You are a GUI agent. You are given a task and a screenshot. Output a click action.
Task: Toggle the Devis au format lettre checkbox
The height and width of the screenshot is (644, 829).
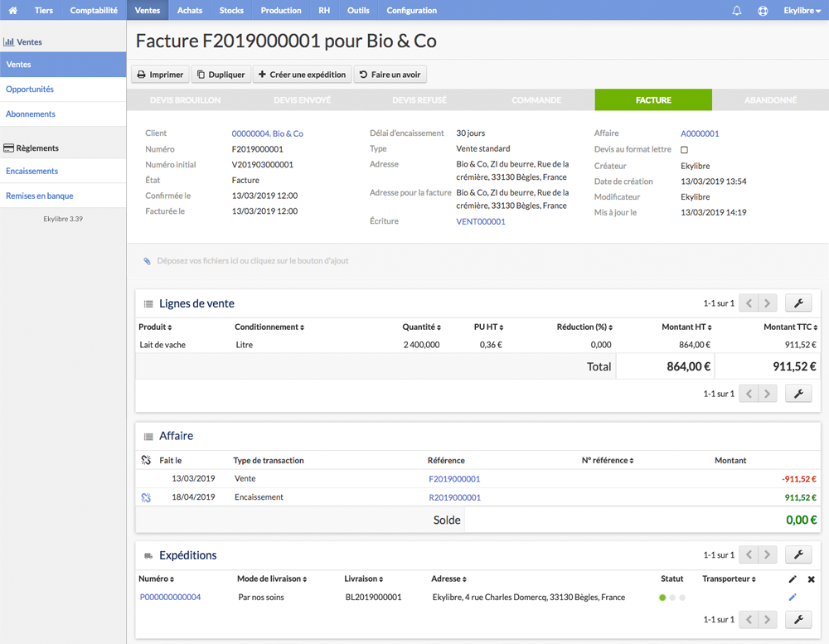tap(684, 150)
